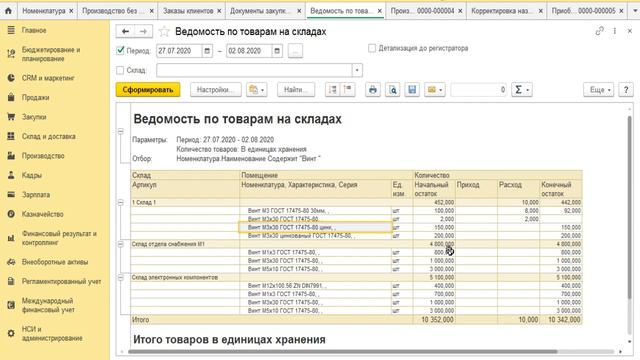Collapse Склад отдела снабжения М1 group
The image size is (640, 360).
pyautogui.click(x=121, y=244)
